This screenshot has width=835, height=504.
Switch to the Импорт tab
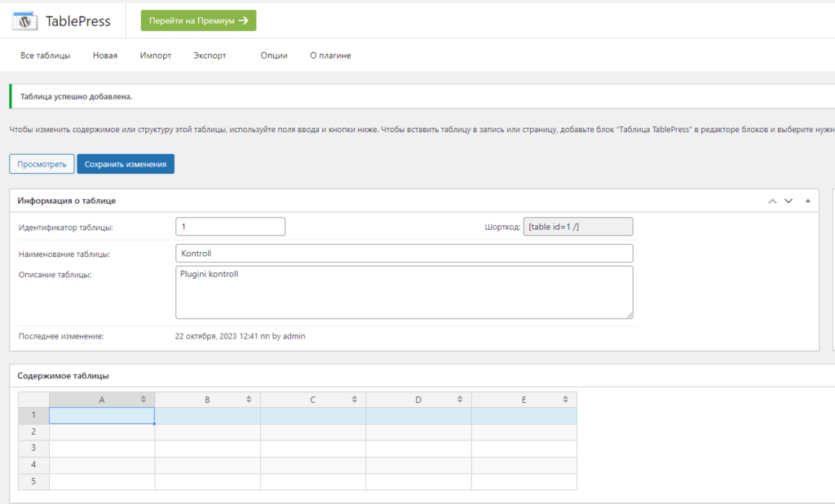pyautogui.click(x=156, y=55)
